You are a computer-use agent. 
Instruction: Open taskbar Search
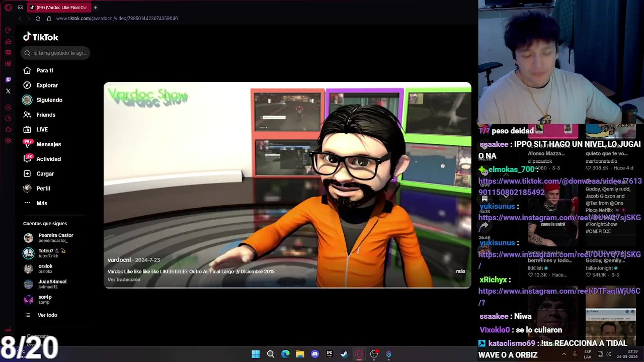(x=270, y=354)
